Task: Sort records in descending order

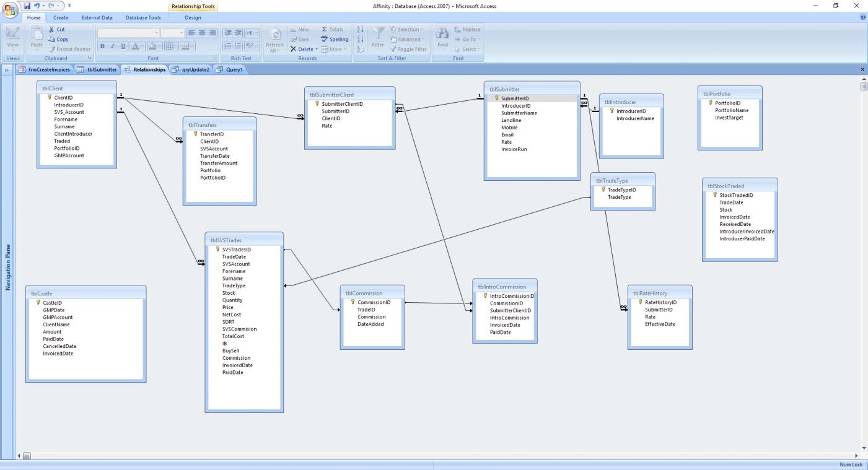Action: coord(361,39)
